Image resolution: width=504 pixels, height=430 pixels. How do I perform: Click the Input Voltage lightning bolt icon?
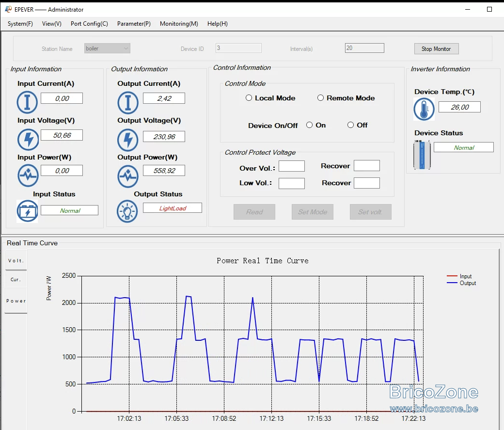28,140
